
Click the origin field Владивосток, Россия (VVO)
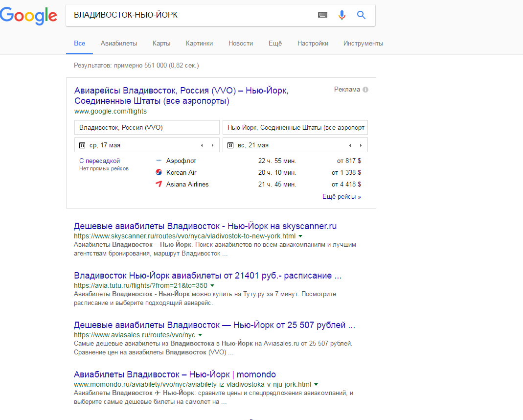(x=147, y=127)
